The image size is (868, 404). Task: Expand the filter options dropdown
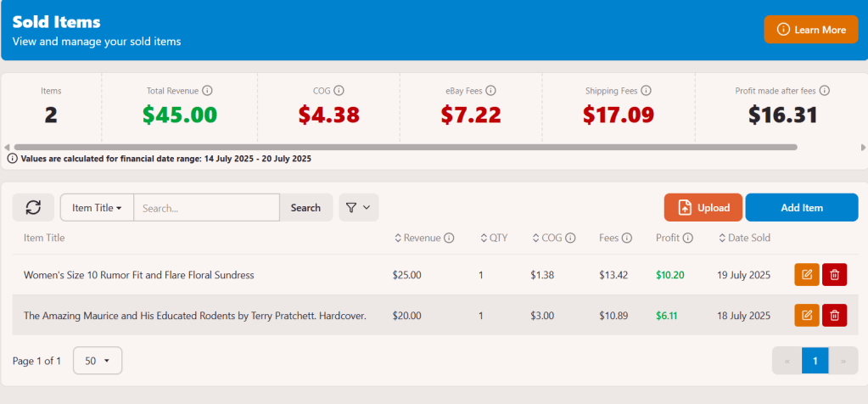(358, 207)
